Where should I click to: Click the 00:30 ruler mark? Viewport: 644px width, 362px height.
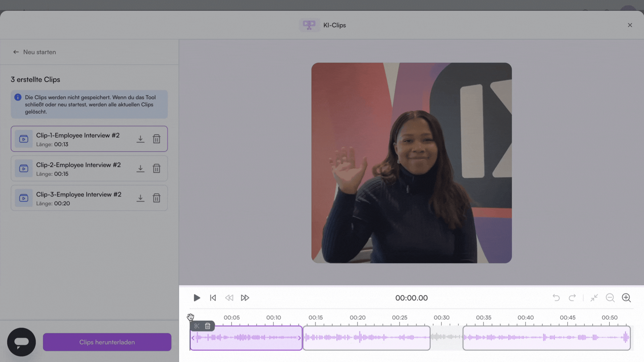coord(441,317)
